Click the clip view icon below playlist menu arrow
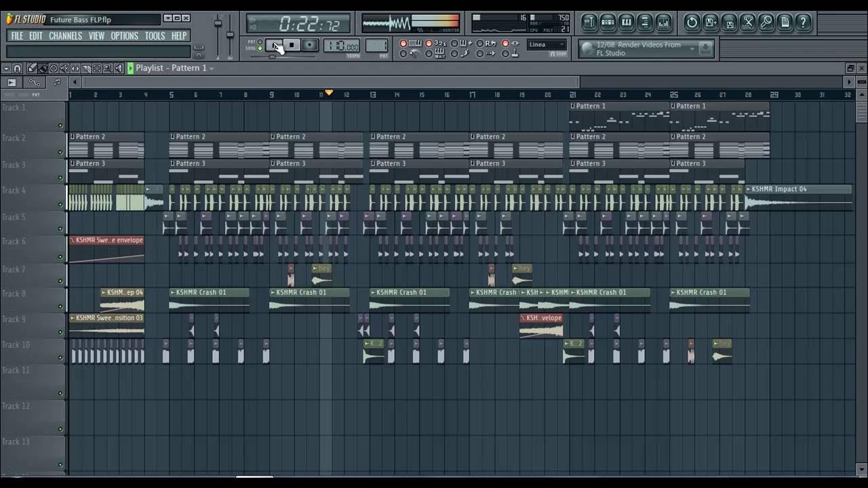The image size is (868, 488). point(12,82)
